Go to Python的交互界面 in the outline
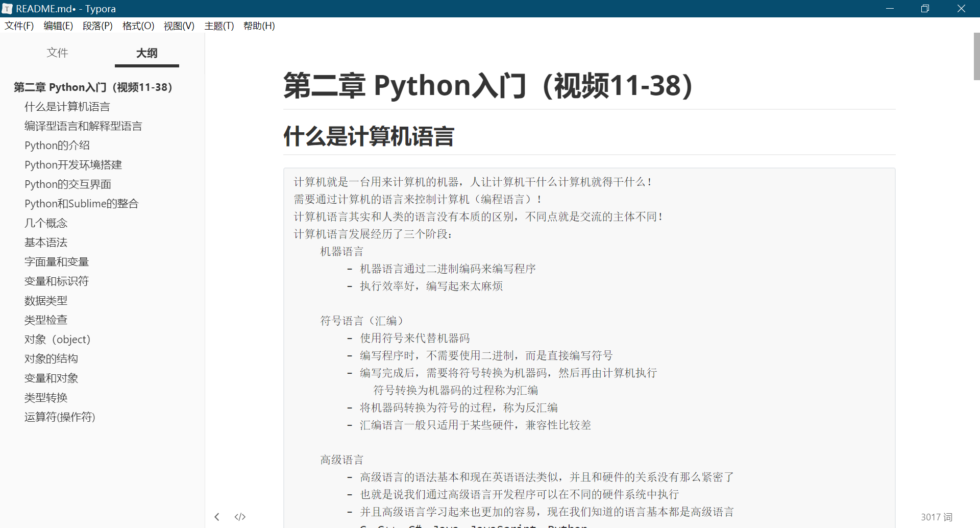The image size is (980, 528). pos(68,184)
